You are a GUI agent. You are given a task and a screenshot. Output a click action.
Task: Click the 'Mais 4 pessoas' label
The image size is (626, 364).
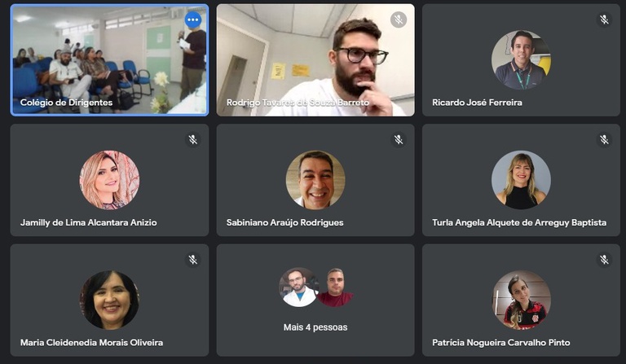[315, 327]
